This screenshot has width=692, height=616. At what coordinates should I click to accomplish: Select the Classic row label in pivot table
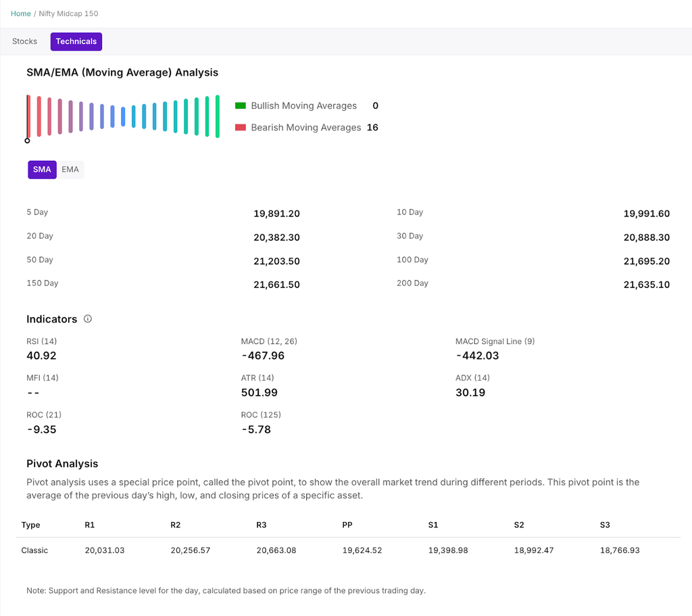pyautogui.click(x=34, y=550)
